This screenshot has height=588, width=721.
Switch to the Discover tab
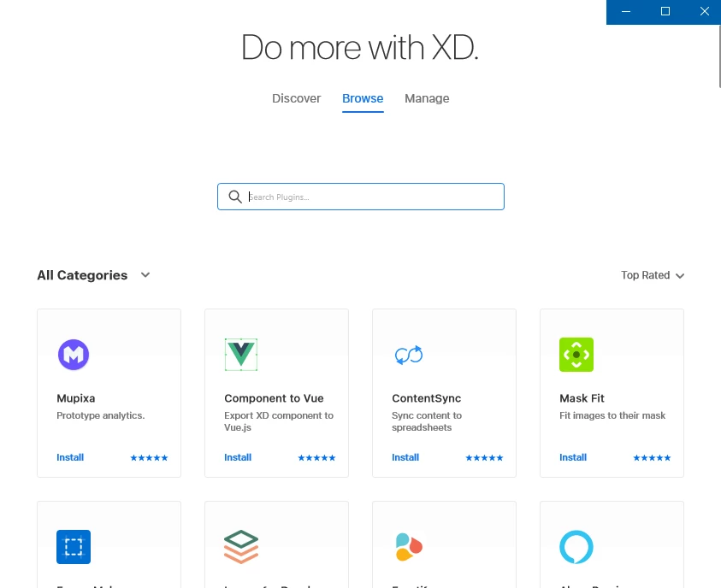click(x=297, y=98)
